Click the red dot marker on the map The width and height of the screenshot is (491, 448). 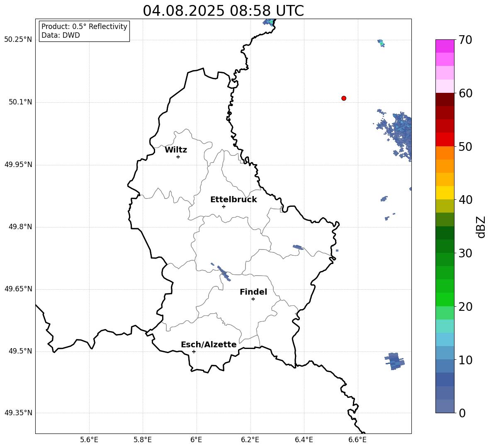[x=344, y=98]
